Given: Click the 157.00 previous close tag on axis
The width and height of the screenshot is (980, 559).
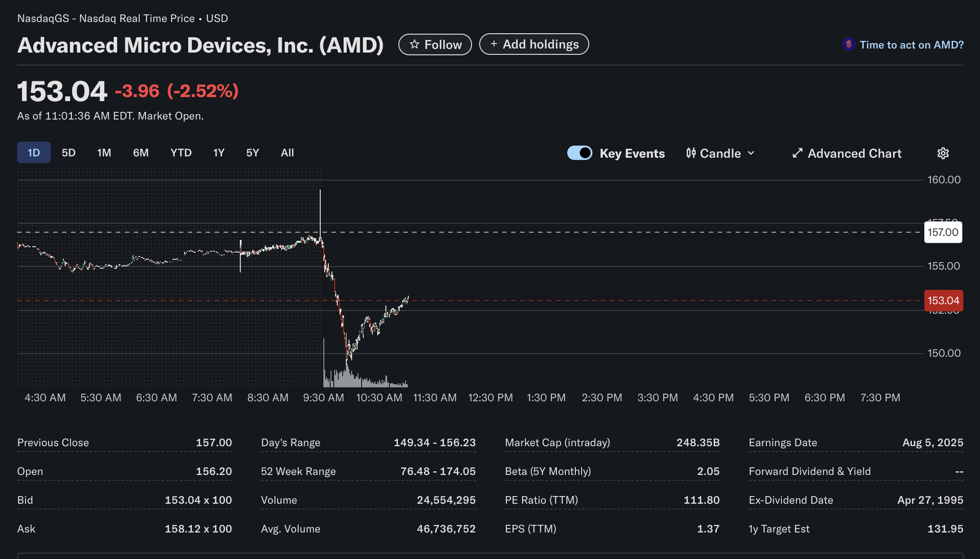Looking at the screenshot, I should [943, 232].
